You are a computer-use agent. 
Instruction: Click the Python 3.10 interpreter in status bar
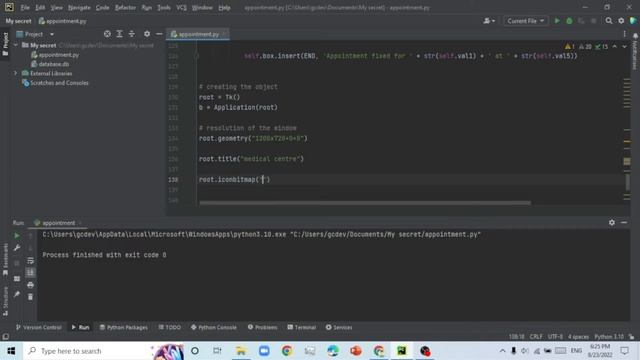(609, 337)
